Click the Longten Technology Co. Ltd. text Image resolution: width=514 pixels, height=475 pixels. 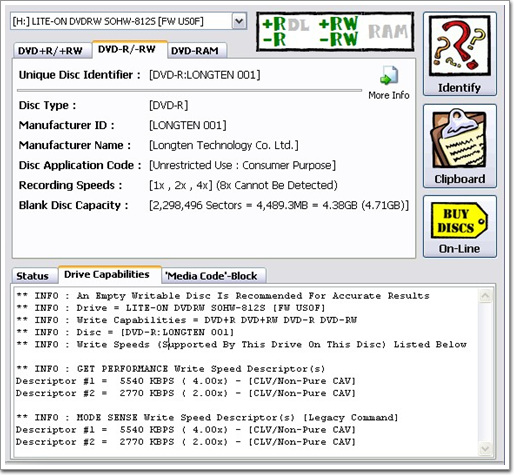(224, 145)
